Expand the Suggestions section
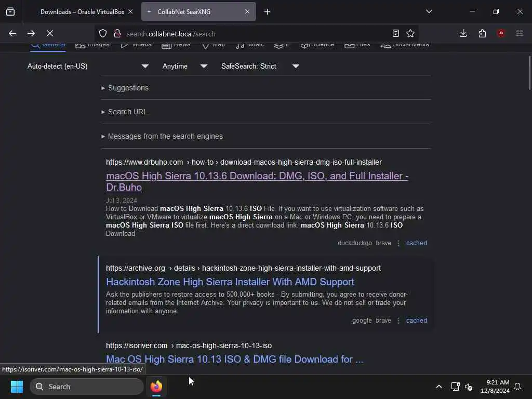This screenshot has height=399, width=532. click(x=128, y=88)
